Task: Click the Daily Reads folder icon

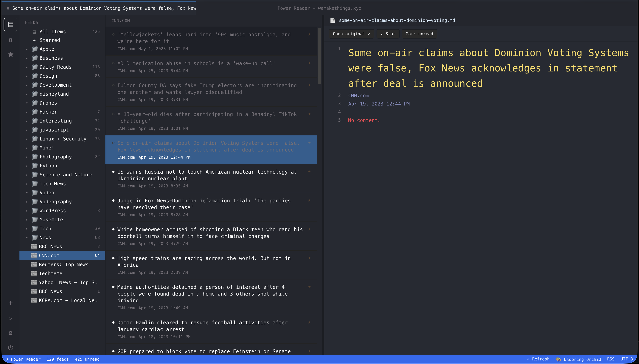Action: point(35,67)
